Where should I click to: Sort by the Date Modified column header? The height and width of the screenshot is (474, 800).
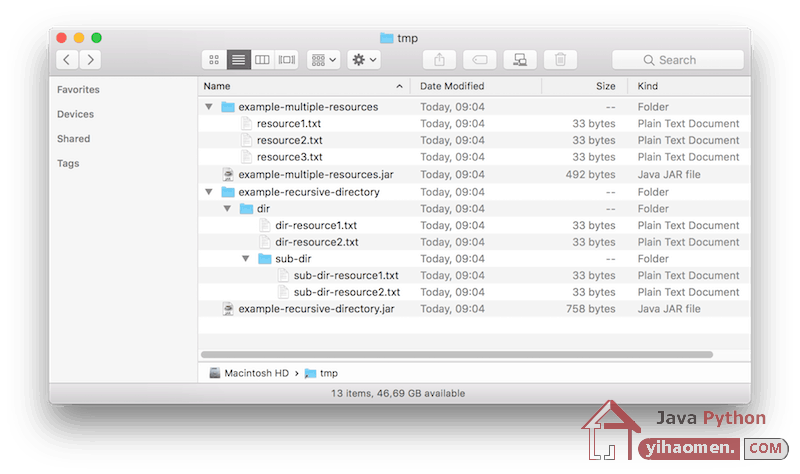[452, 86]
